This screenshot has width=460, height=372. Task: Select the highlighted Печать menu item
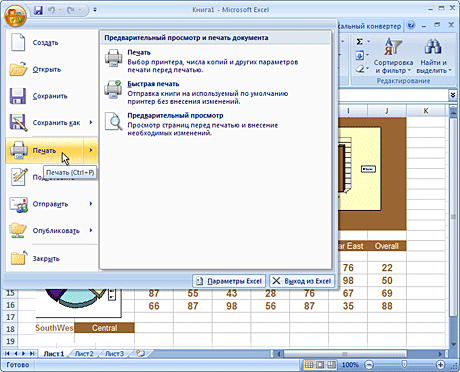click(x=44, y=150)
